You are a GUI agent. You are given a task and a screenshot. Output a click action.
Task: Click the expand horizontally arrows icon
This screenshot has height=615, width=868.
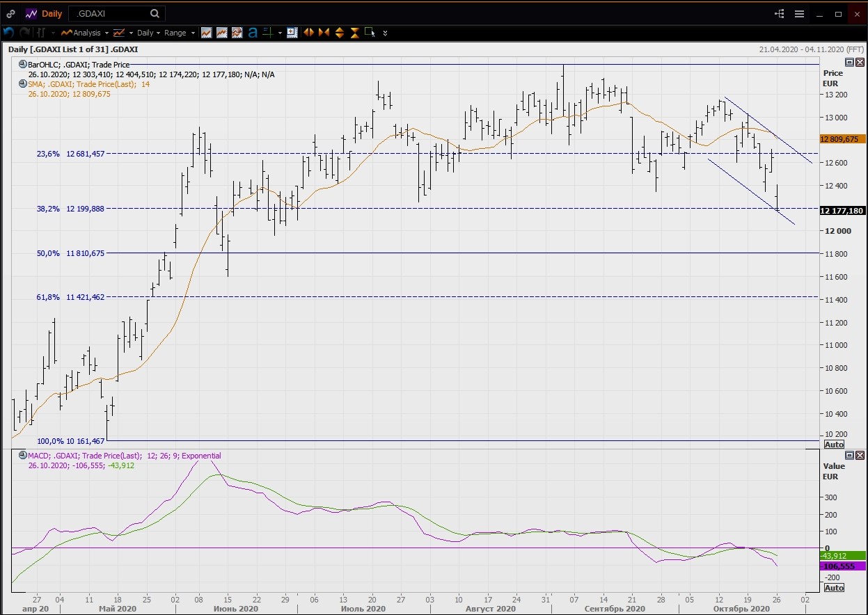[308, 32]
